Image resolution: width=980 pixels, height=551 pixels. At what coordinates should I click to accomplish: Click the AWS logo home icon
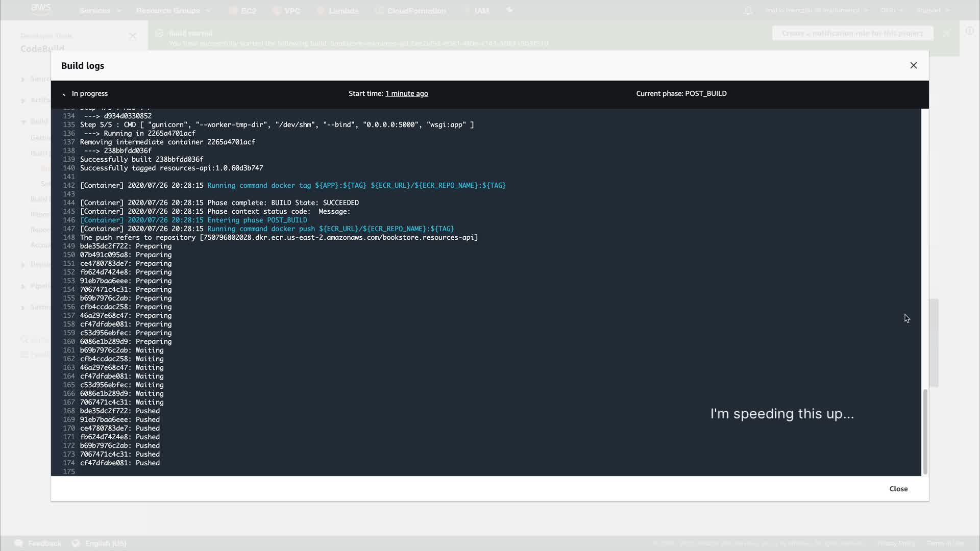(41, 9)
